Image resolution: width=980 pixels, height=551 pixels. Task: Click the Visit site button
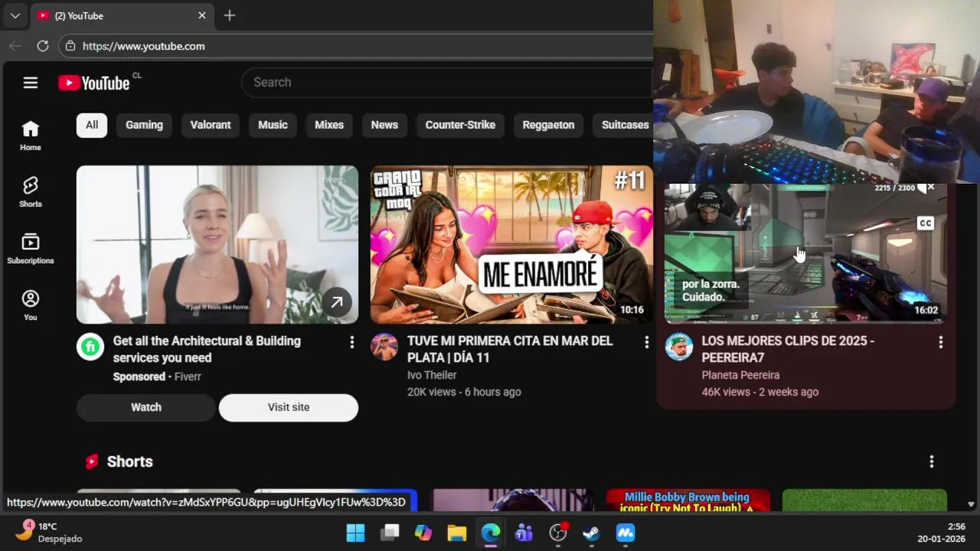289,407
